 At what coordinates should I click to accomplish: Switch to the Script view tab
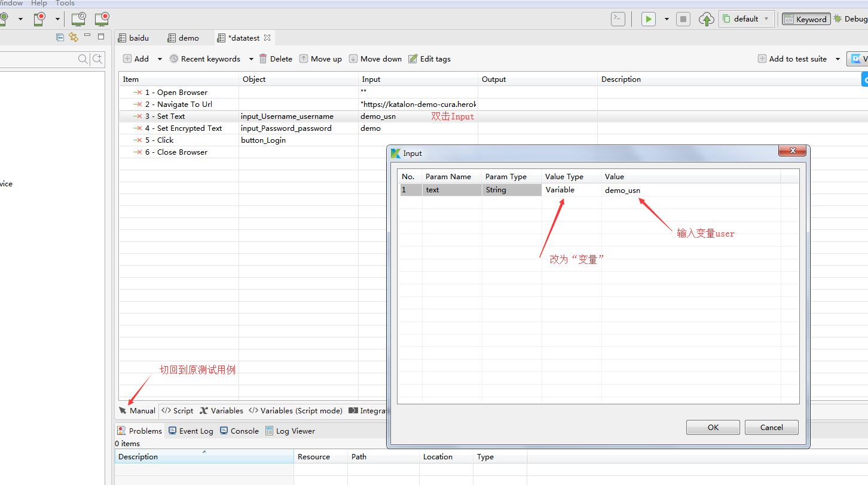coord(178,410)
